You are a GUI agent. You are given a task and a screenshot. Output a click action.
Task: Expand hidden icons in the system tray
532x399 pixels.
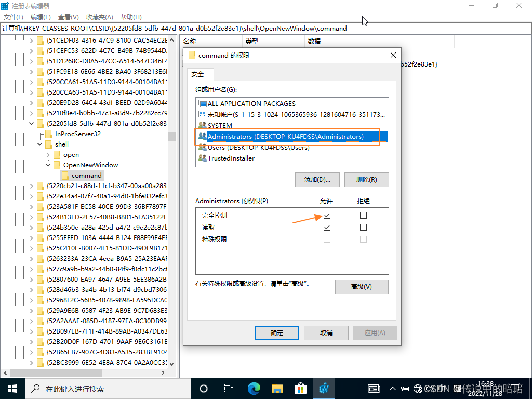pyautogui.click(x=393, y=388)
